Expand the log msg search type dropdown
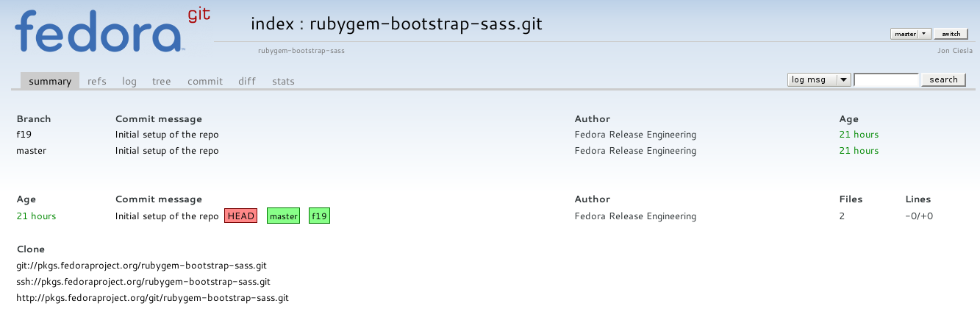Image resolution: width=980 pixels, height=309 pixels. pos(818,79)
